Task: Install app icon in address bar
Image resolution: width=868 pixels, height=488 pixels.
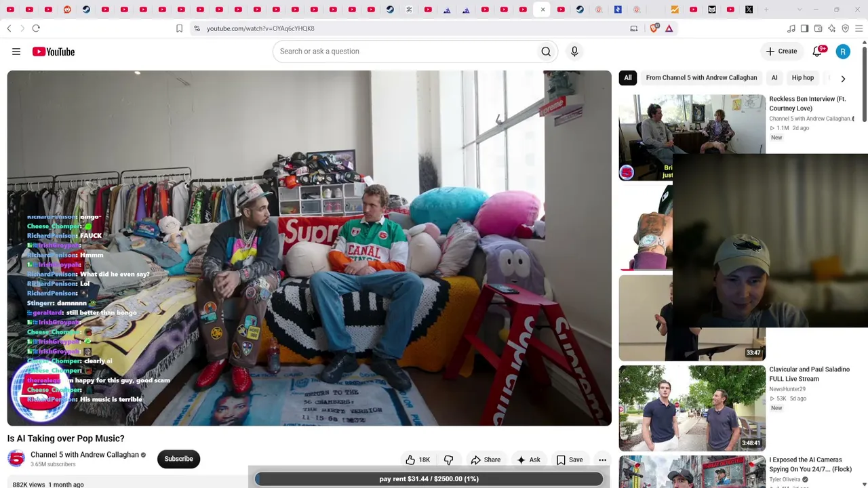Action: (x=634, y=28)
